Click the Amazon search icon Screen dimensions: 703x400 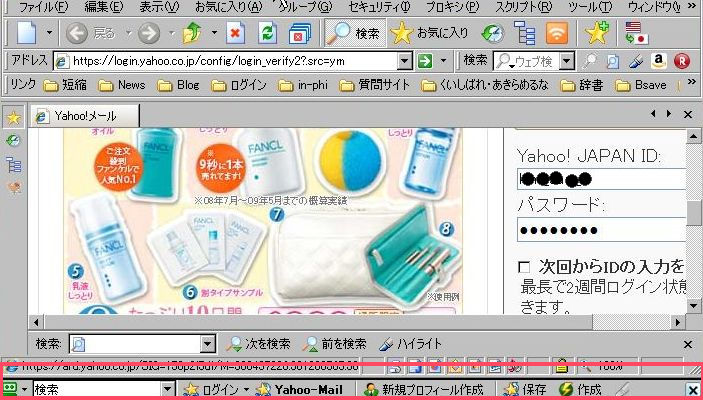659,61
